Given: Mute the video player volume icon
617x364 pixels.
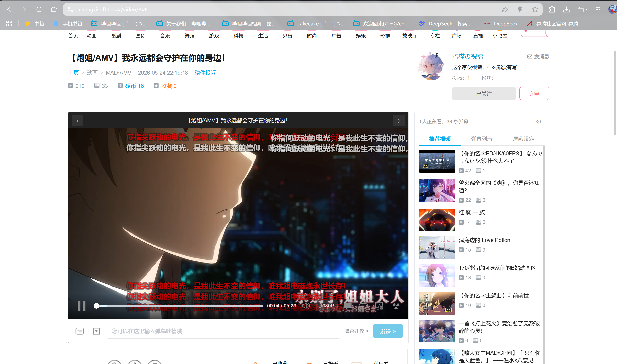Looking at the screenshot, I should [x=306, y=306].
